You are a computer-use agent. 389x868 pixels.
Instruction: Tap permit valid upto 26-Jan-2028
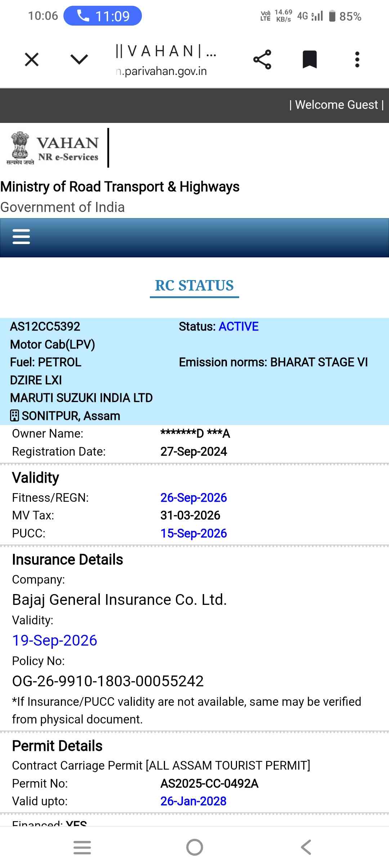[x=193, y=801]
